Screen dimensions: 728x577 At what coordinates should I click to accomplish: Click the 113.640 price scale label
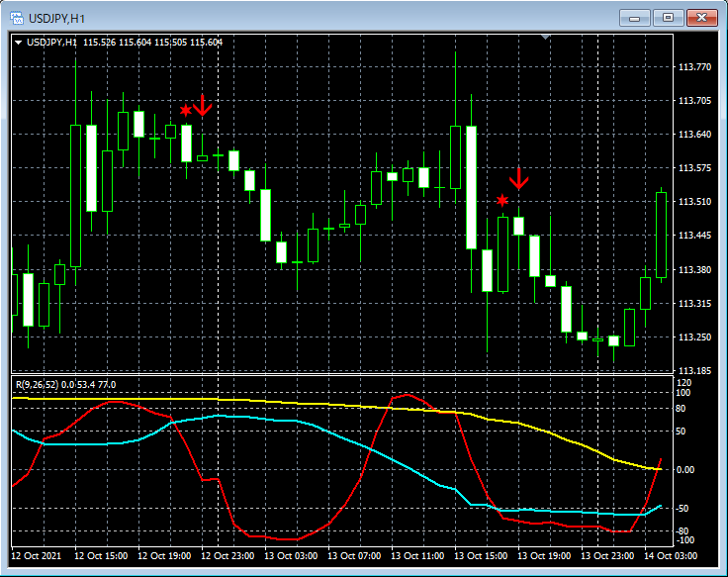694,135
